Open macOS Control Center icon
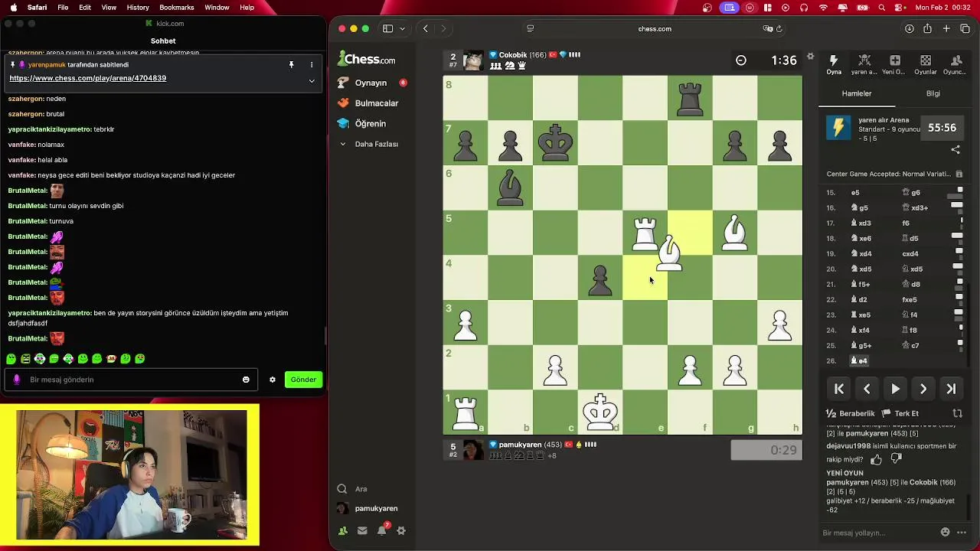Viewport: 980px width, 551px height. click(898, 7)
